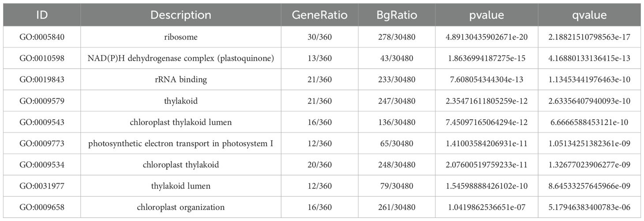Click the chloroplast thylakoid lumen description
This screenshot has height=221, width=644.
coord(181,122)
